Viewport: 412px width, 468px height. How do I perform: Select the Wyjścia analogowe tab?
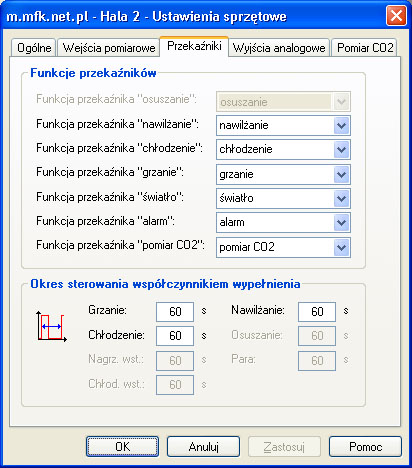[x=279, y=48]
